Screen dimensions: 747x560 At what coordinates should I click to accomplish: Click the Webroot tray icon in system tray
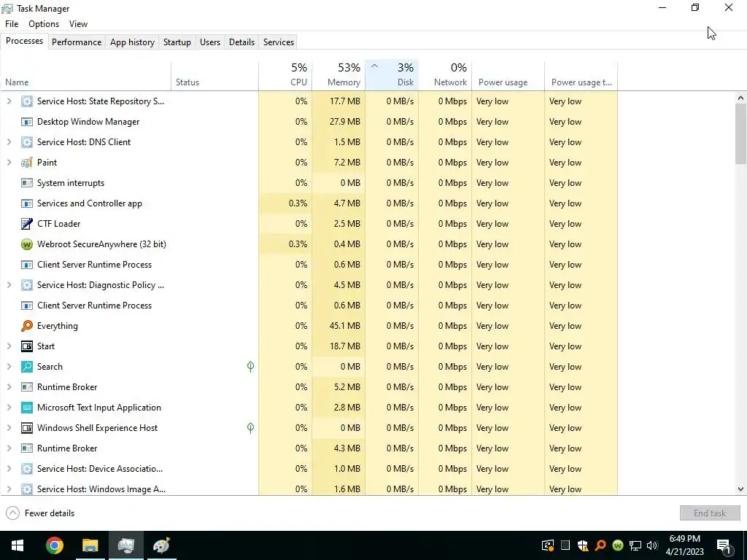click(x=618, y=545)
